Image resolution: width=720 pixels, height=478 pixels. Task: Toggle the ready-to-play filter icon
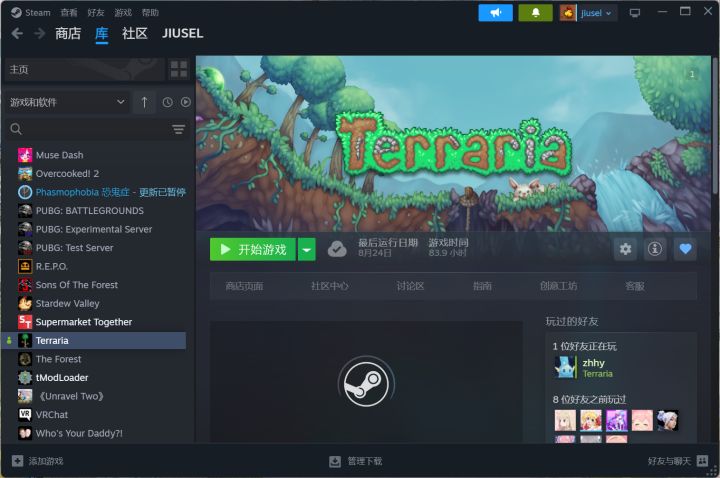186,102
